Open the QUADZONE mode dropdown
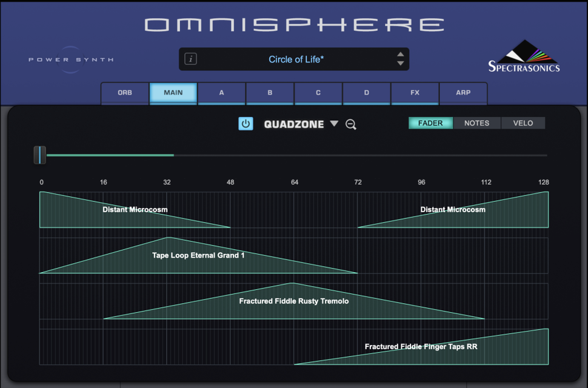 click(x=334, y=124)
